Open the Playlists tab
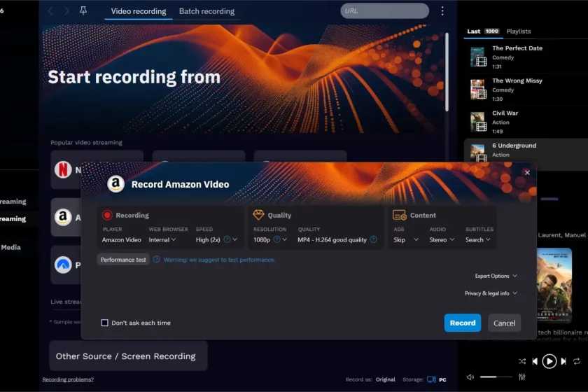 click(x=519, y=31)
